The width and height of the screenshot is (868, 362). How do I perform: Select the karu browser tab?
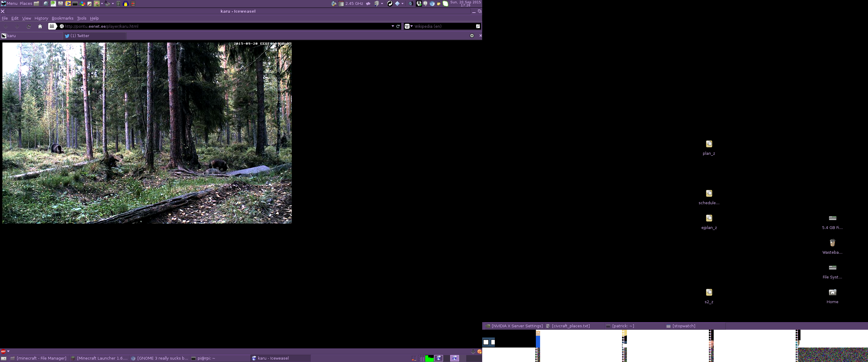click(x=31, y=36)
